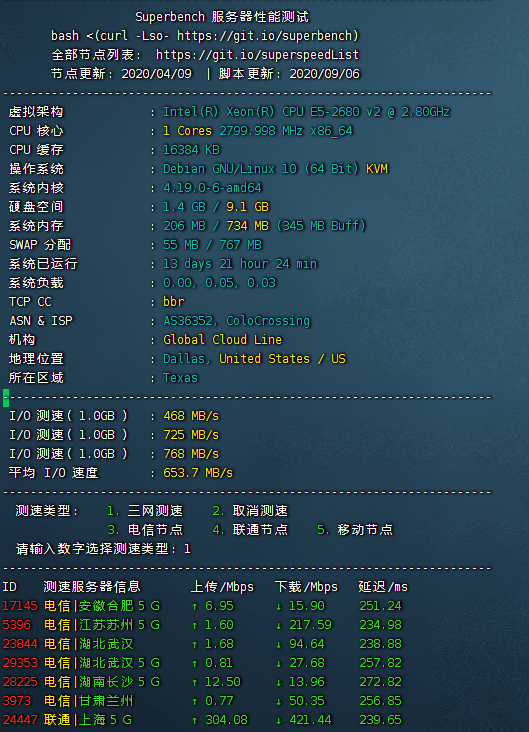Select the Intel Xeon E5-2680 v2 CPU text

click(x=306, y=112)
